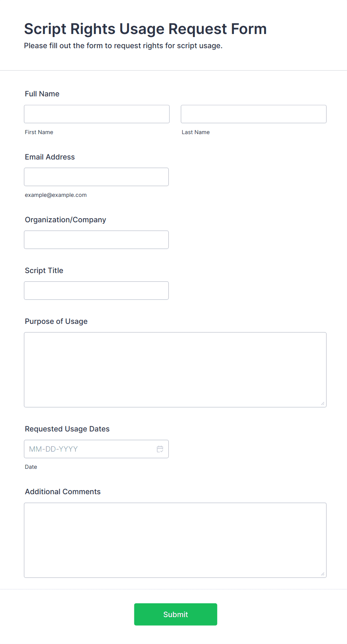
Task: Click the Additional Comments label
Action: pos(63,492)
